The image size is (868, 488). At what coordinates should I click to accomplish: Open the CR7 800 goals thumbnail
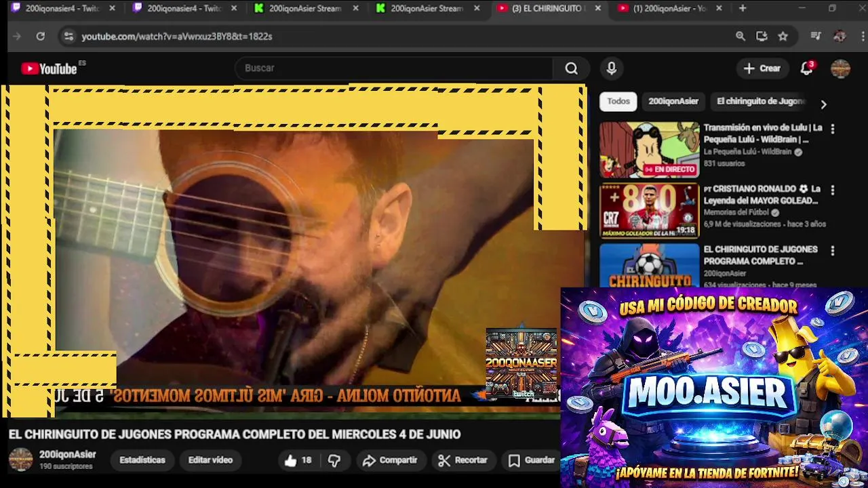[649, 211]
